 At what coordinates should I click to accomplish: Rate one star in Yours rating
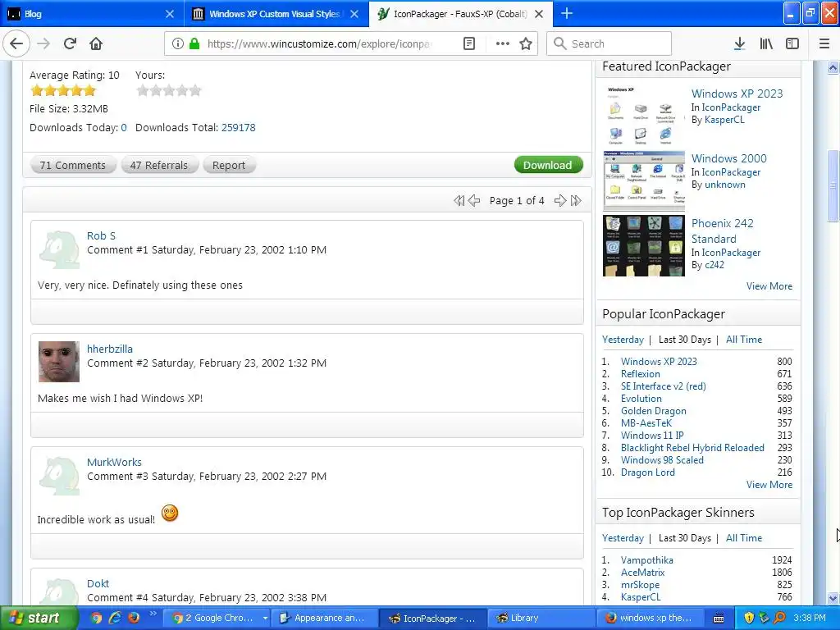[x=143, y=90]
